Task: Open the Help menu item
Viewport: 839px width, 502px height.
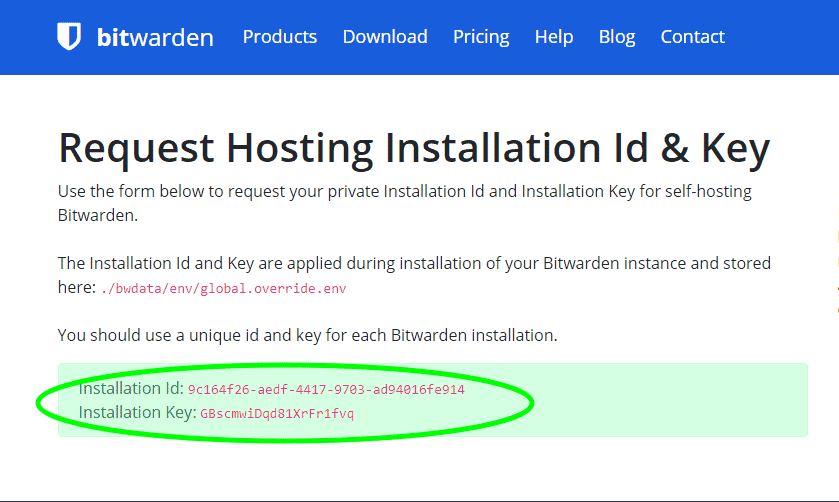Action: (x=554, y=37)
